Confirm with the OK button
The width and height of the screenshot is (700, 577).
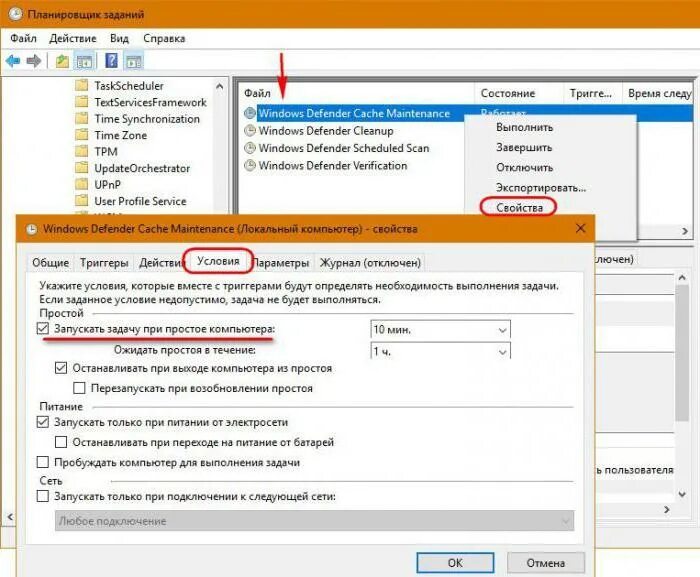455,563
